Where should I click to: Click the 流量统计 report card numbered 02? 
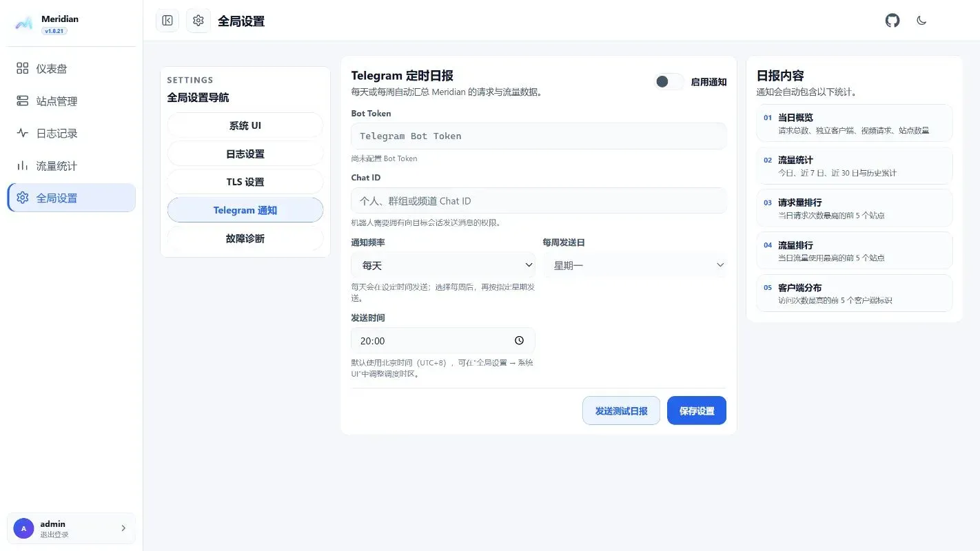[855, 166]
